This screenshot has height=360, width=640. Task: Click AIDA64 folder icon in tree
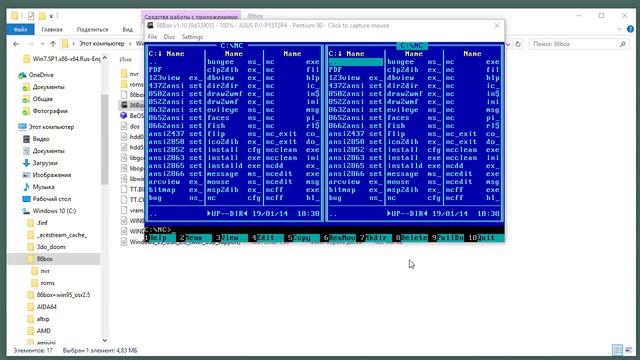coord(30,307)
